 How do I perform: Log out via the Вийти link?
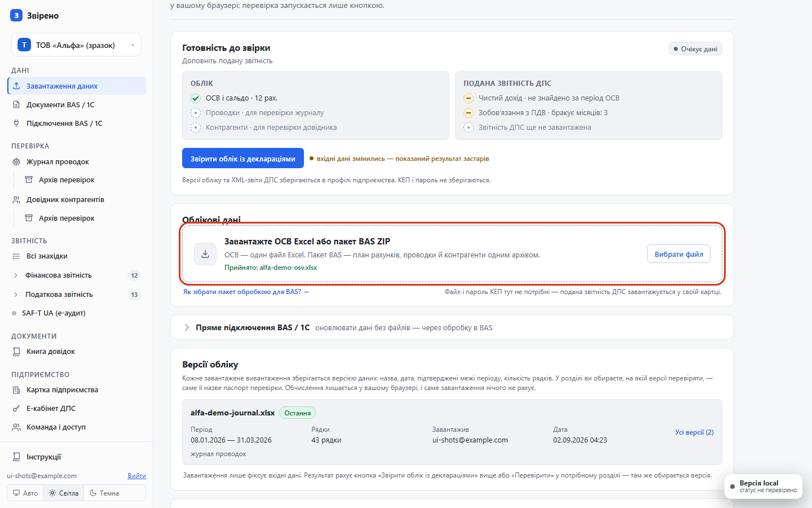click(x=136, y=476)
